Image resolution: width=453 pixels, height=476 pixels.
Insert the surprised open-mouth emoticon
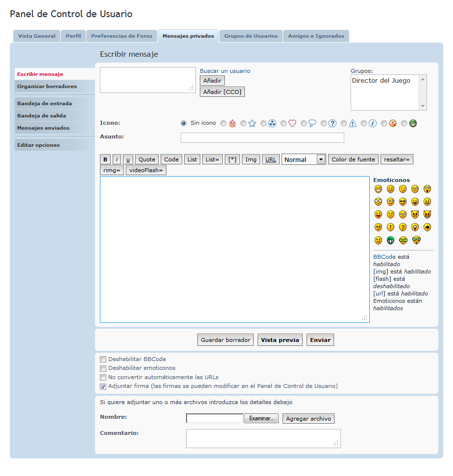pyautogui.click(x=427, y=189)
